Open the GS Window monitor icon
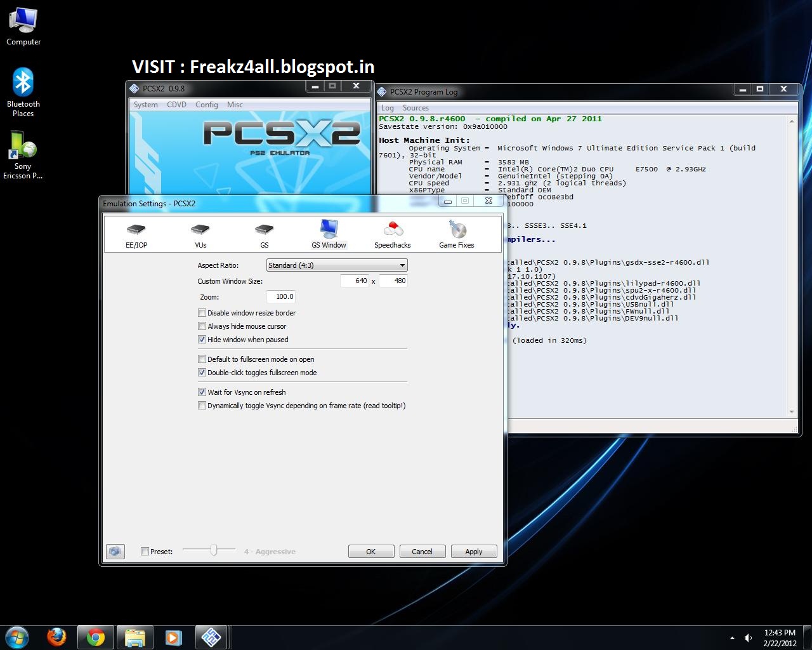 (x=328, y=232)
